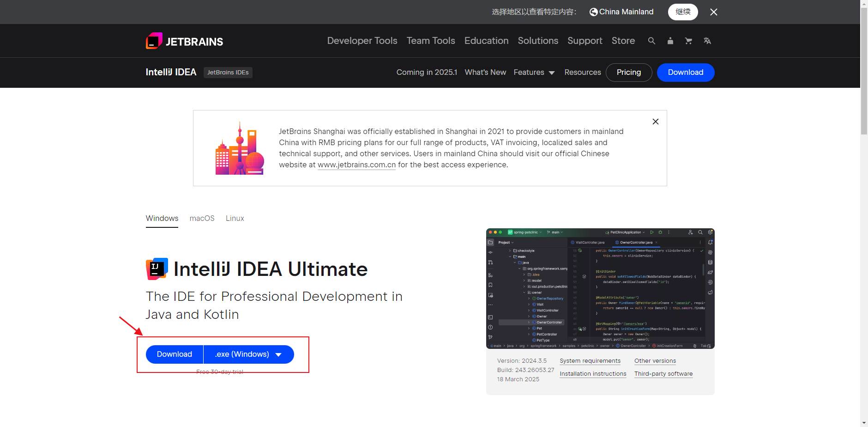The height and width of the screenshot is (427, 868).
Task: Click the IDE screenshot preview image
Action: 600,288
